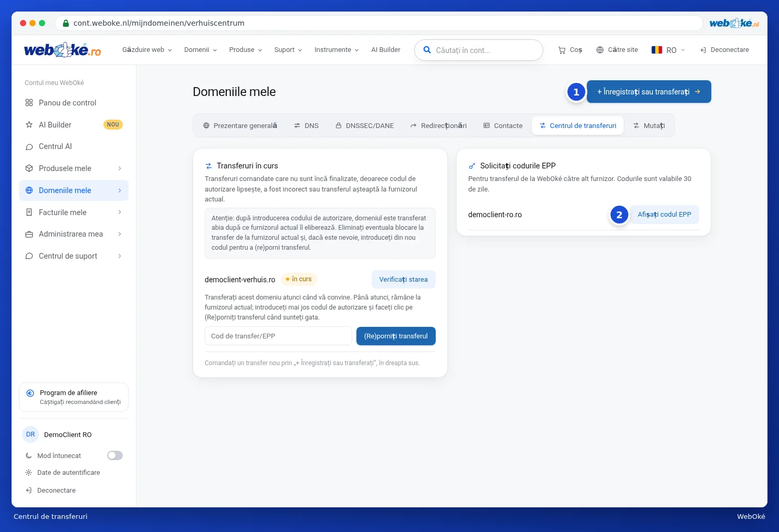The width and height of the screenshot is (779, 532).
Task: Click the Produsele mele box icon
Action: [x=29, y=168]
